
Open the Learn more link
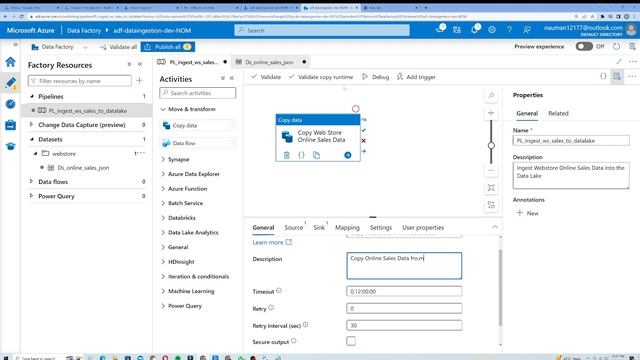tap(272, 242)
